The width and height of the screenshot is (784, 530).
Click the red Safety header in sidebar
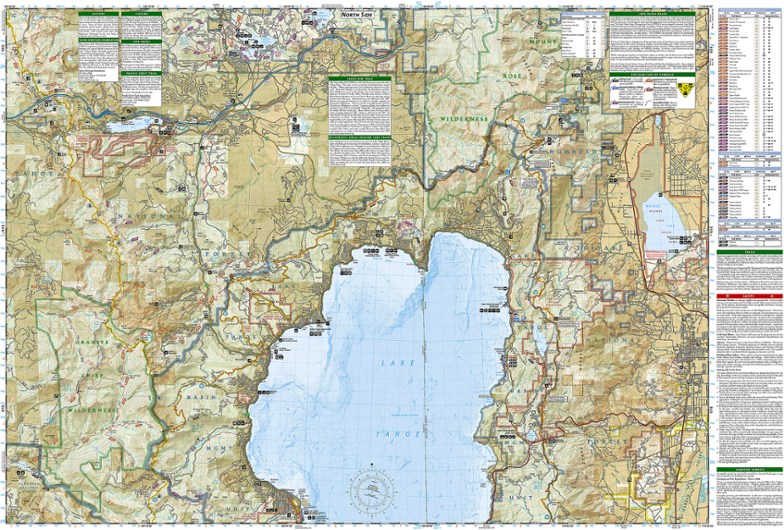[750, 297]
